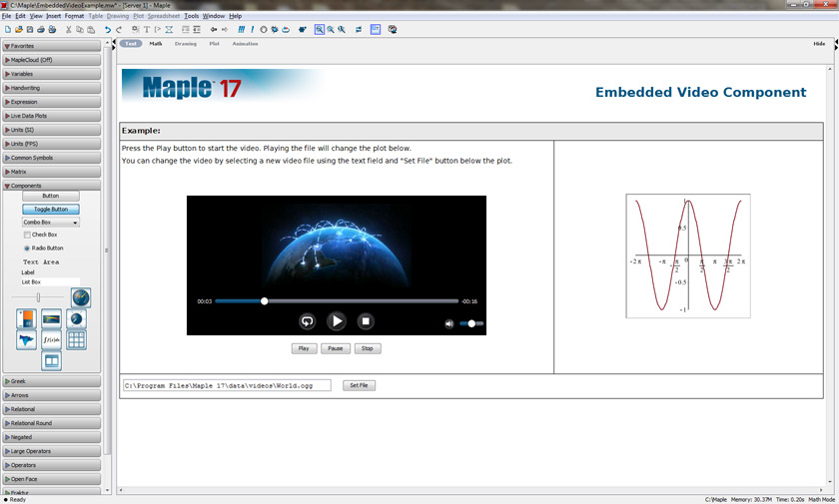Screen dimensions: 839x504
Task: Open a file with the folder icon
Action: coord(19,29)
